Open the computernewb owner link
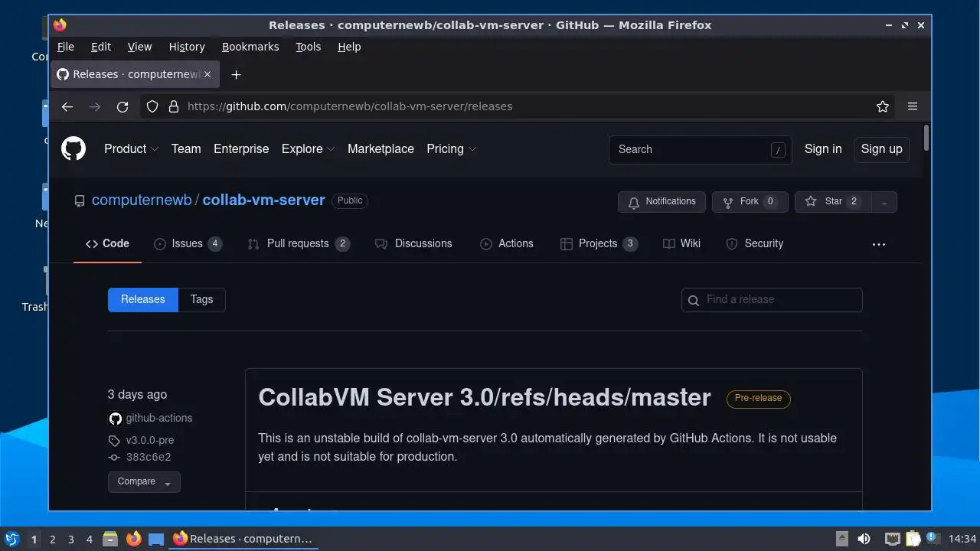Viewport: 980px width, 551px height. click(142, 200)
